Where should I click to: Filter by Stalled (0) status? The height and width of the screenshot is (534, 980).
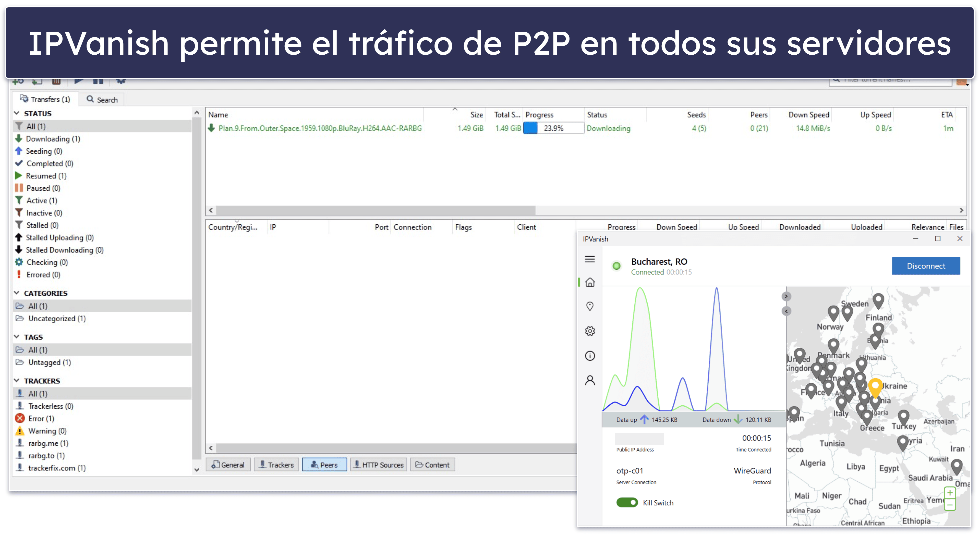tap(102, 225)
